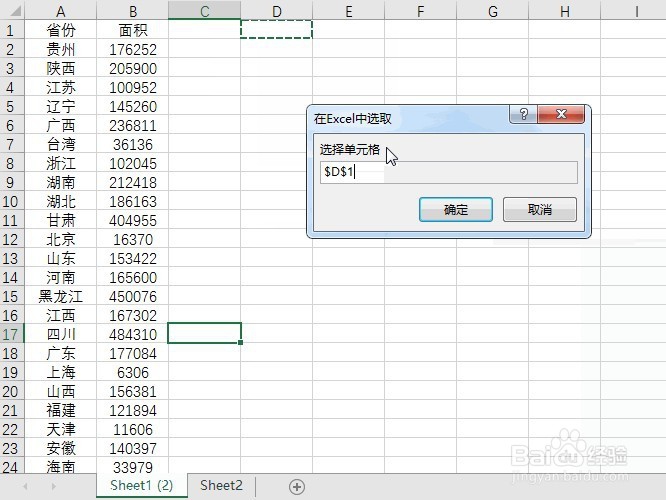Screen dimensions: 666x500
Task: Click the cell containing 广西
Action: 61,125
